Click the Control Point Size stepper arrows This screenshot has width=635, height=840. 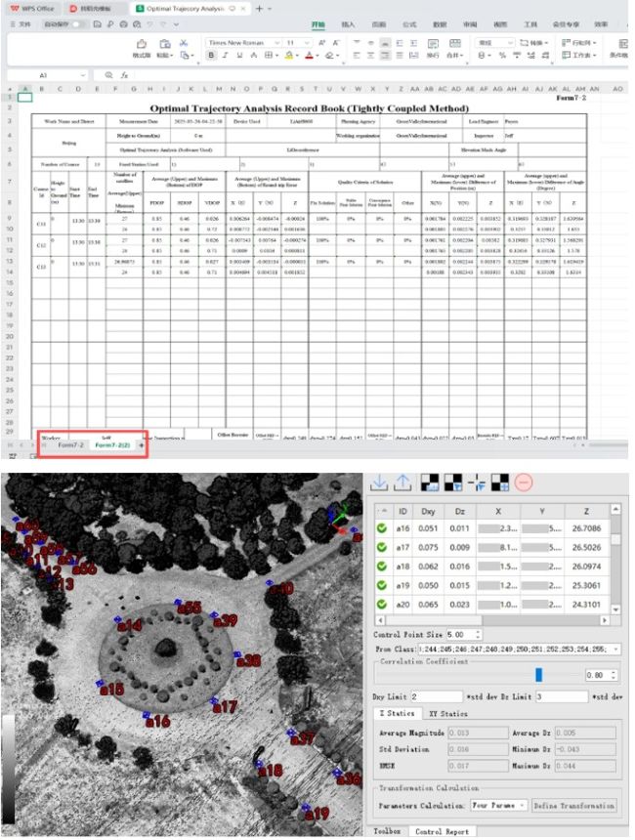tap(478, 634)
